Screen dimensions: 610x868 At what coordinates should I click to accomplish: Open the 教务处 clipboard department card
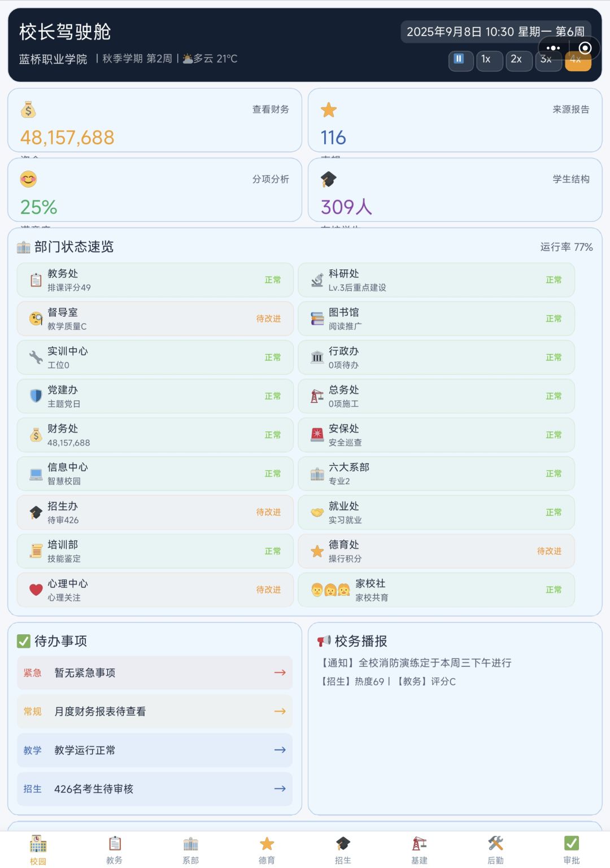point(155,280)
